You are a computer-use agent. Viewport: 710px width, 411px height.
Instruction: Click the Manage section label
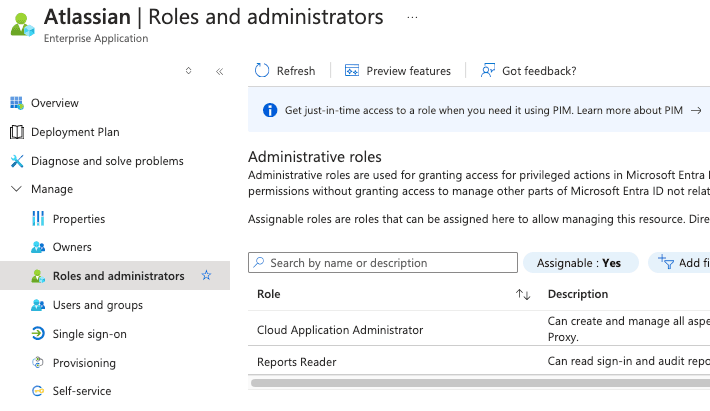tap(52, 189)
